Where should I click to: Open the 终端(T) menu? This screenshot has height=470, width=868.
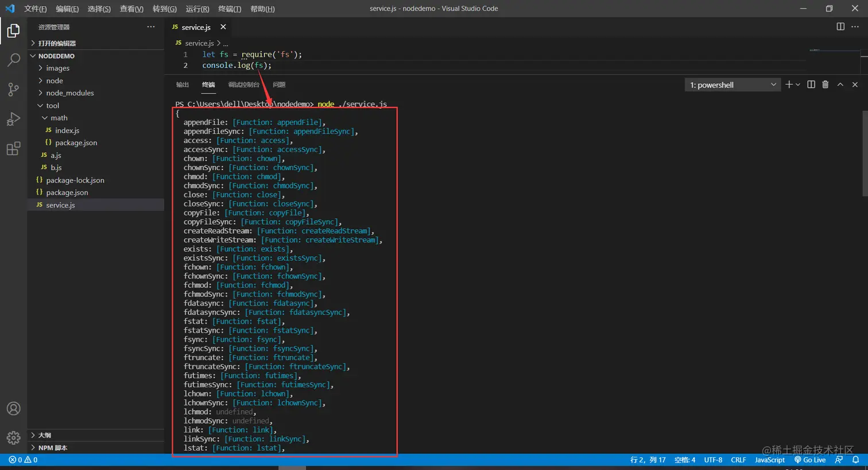(230, 9)
